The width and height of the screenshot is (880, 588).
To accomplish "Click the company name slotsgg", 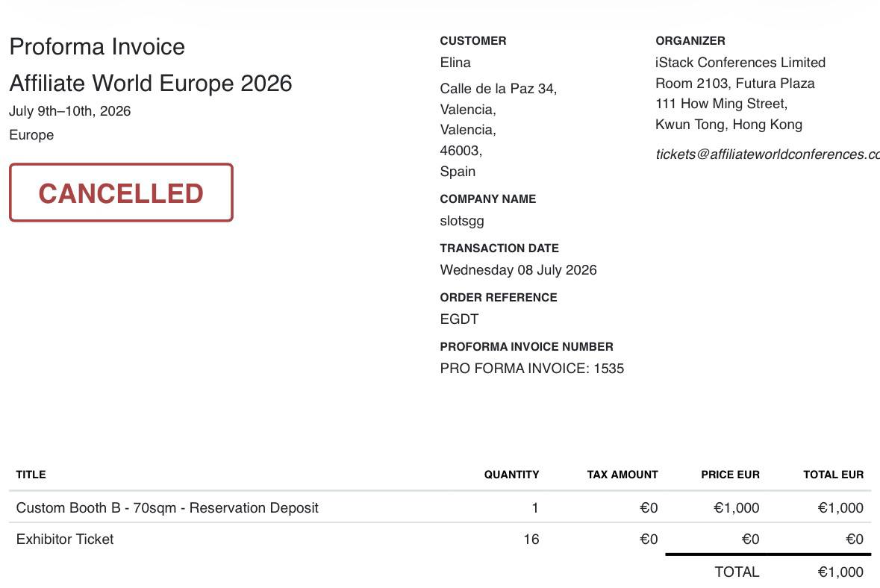I will (x=462, y=221).
